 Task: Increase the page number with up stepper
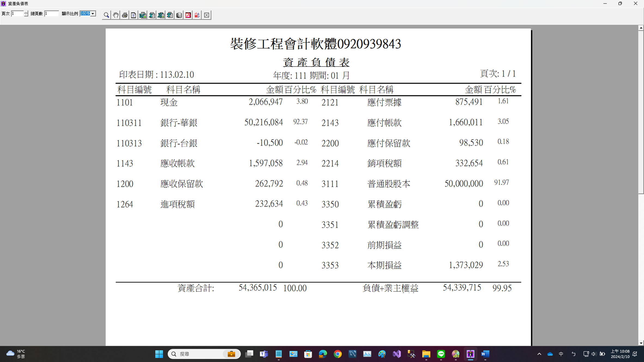pyautogui.click(x=26, y=12)
